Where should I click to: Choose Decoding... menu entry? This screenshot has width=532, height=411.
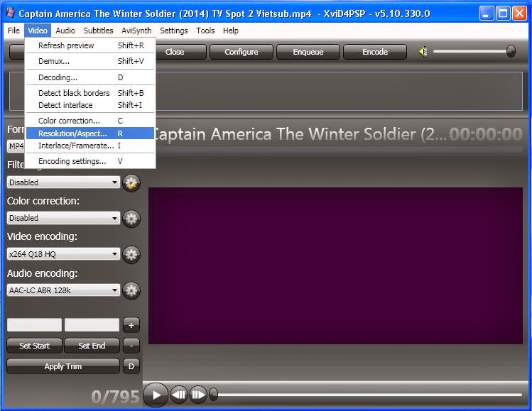pos(90,77)
